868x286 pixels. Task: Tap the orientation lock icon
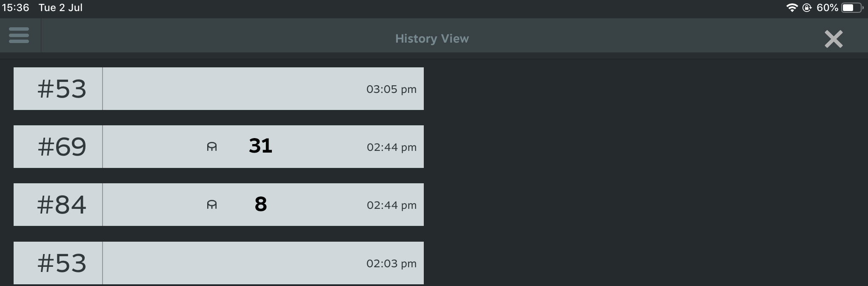click(807, 8)
